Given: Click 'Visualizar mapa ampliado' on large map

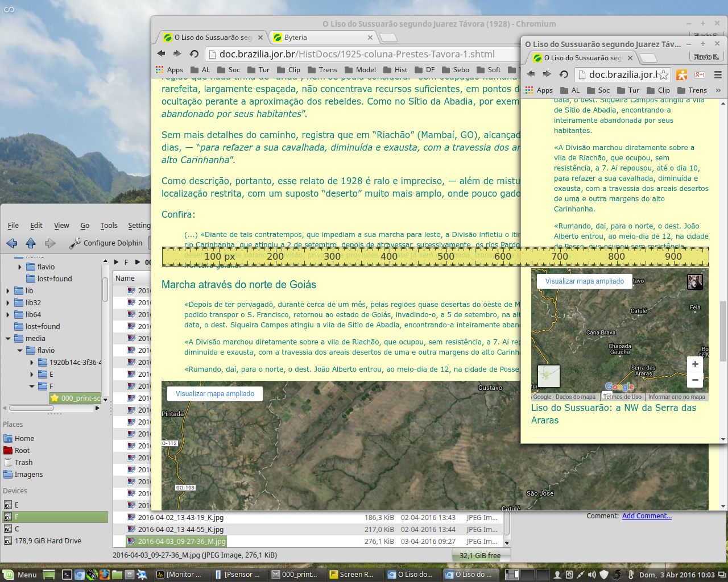Looking at the screenshot, I should [215, 394].
